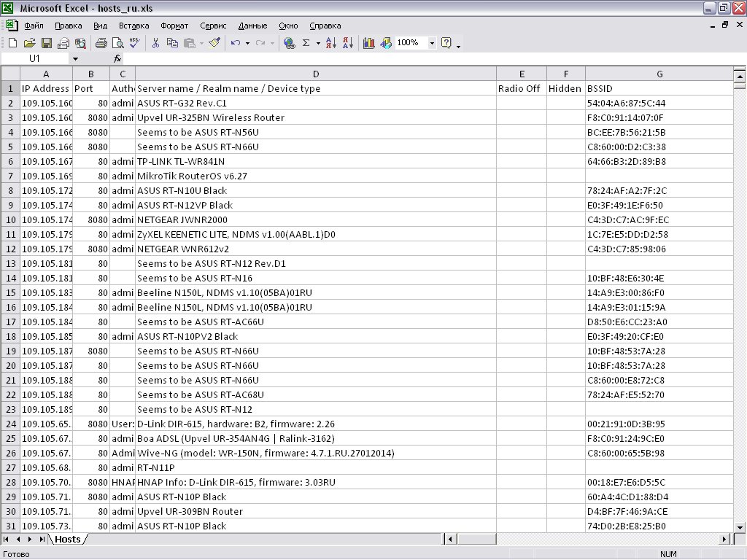
Task: Expand the toolbar options arrow
Action: click(x=458, y=45)
